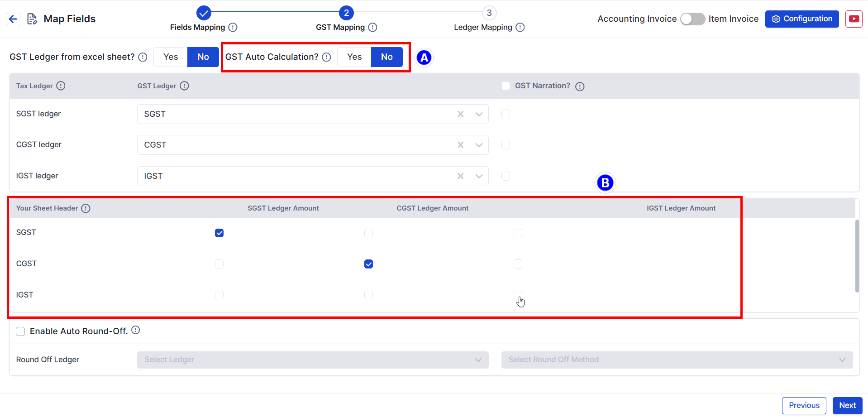
Task: Select No for GST Auto Calculation
Action: click(387, 57)
